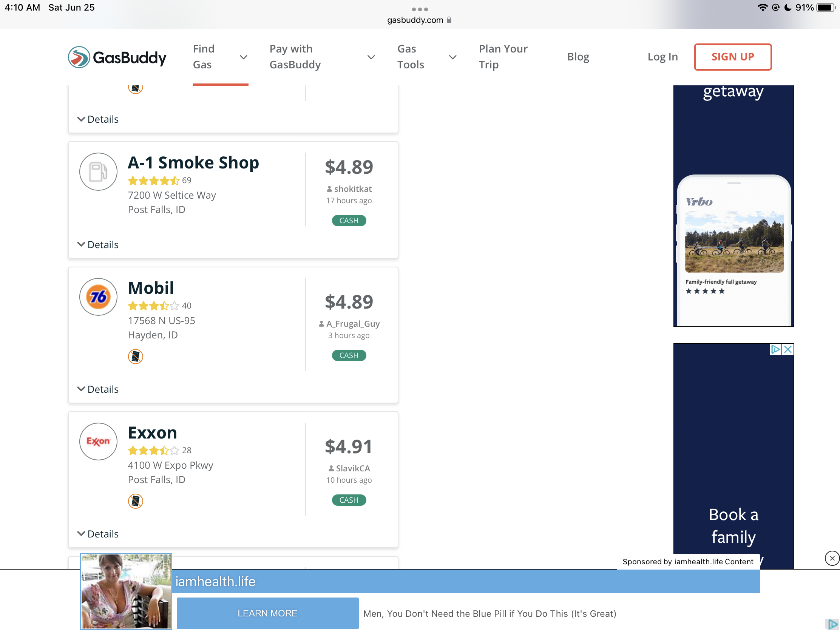This screenshot has height=630, width=840.
Task: Click the Exxon station logo
Action: click(98, 441)
